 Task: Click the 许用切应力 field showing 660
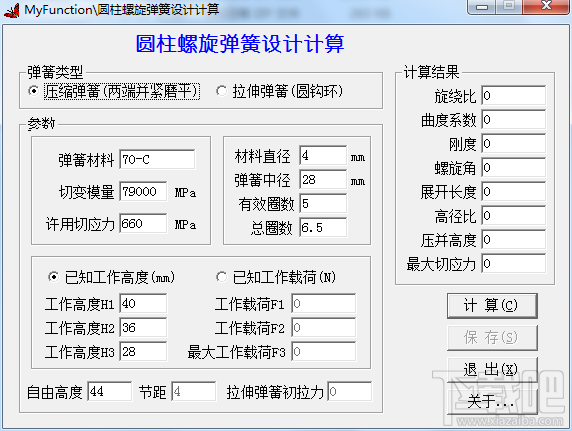(x=143, y=223)
